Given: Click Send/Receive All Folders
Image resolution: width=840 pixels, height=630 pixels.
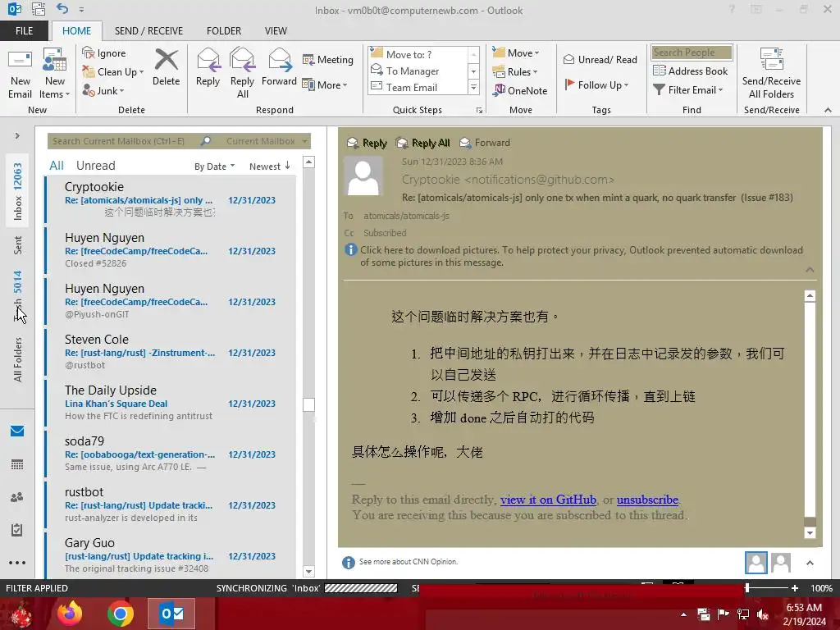Looking at the screenshot, I should tap(771, 74).
